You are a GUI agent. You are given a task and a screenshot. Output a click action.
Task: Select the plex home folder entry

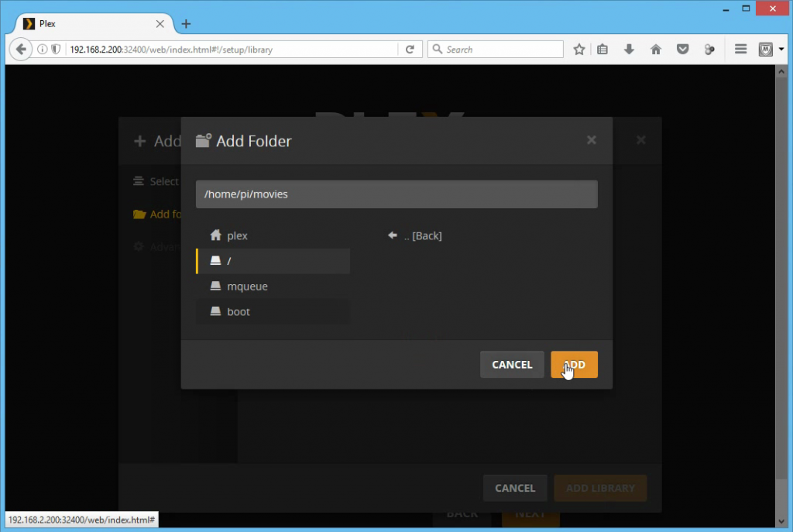coord(273,235)
